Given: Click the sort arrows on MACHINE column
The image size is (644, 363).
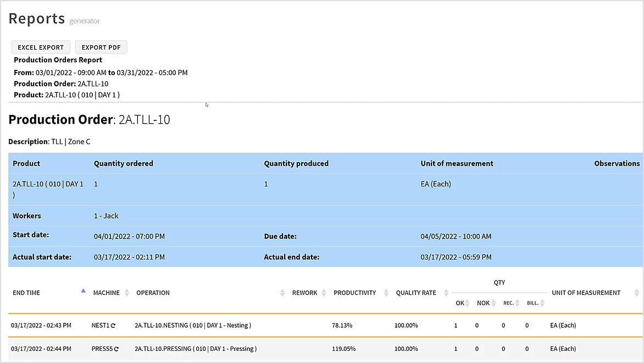Looking at the screenshot, I should pos(127,292).
